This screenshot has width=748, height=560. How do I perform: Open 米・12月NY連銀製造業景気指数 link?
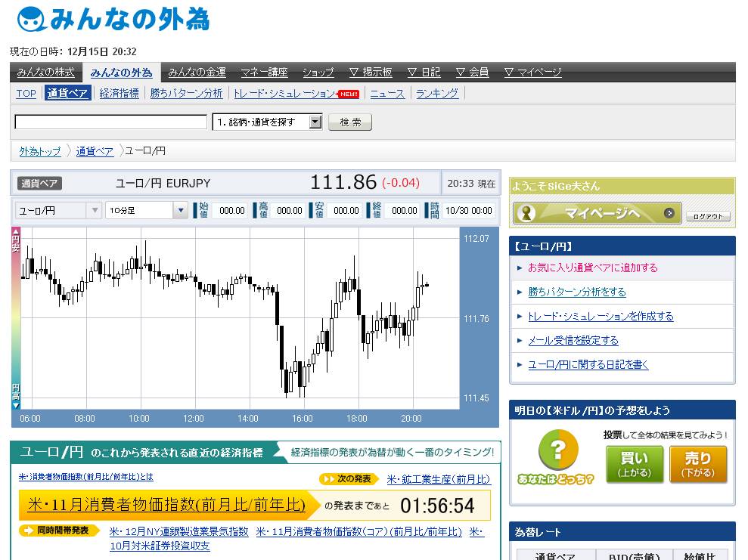pos(179,531)
